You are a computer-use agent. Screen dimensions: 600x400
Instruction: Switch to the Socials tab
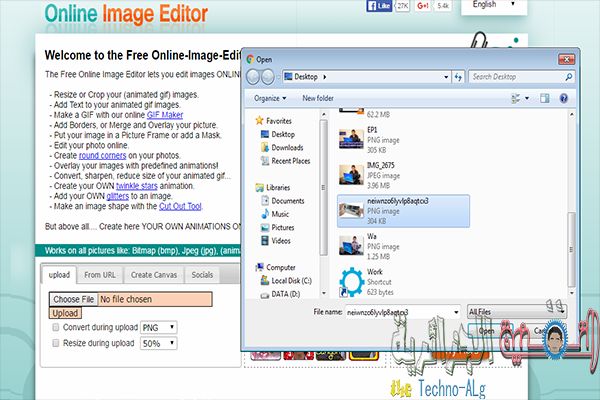point(202,275)
